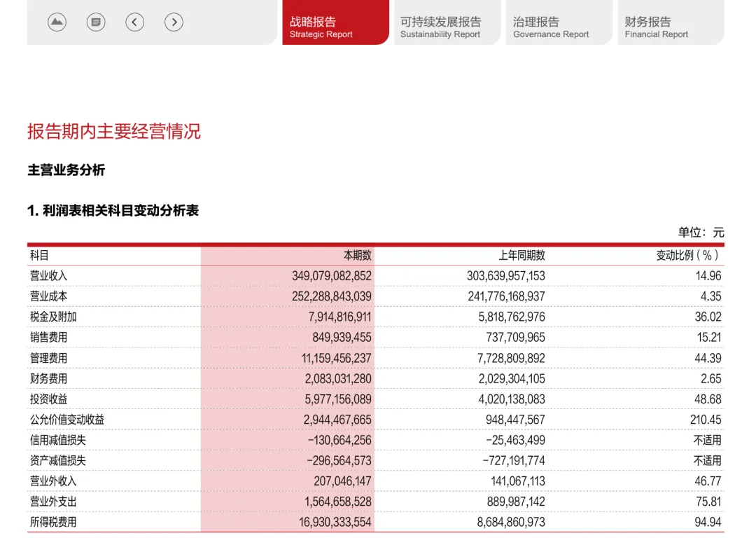Image resolution: width=756 pixels, height=552 pixels.
Task: Select the 信用减值损失 row label
Action: [x=58, y=441]
